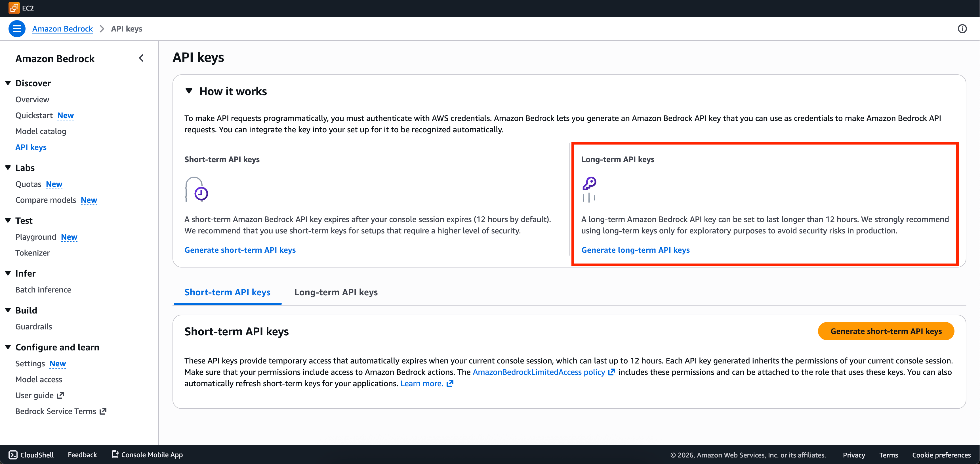Click the long-term key icon

(x=589, y=189)
